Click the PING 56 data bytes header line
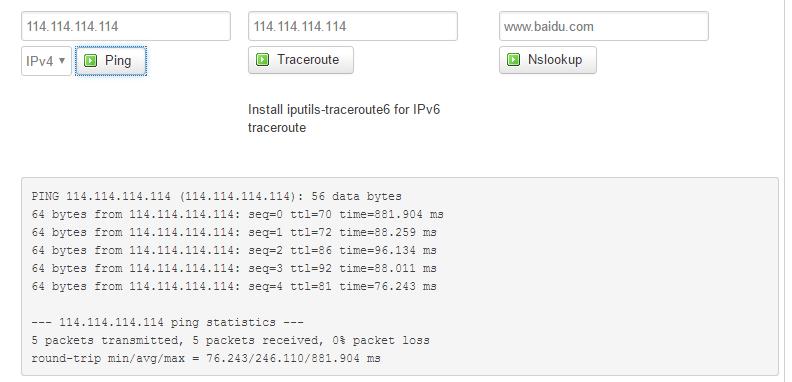792x382 pixels. coord(217,196)
